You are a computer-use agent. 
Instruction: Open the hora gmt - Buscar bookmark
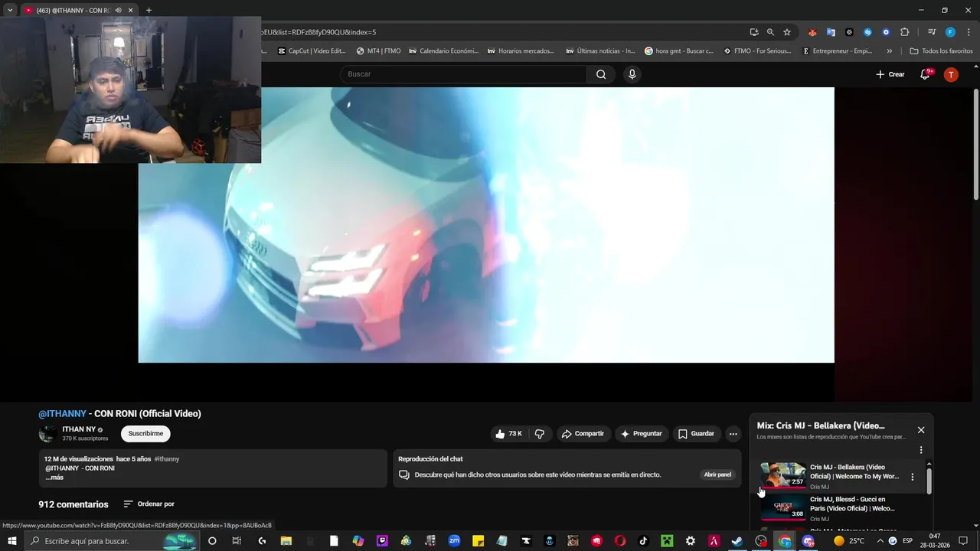coord(679,51)
